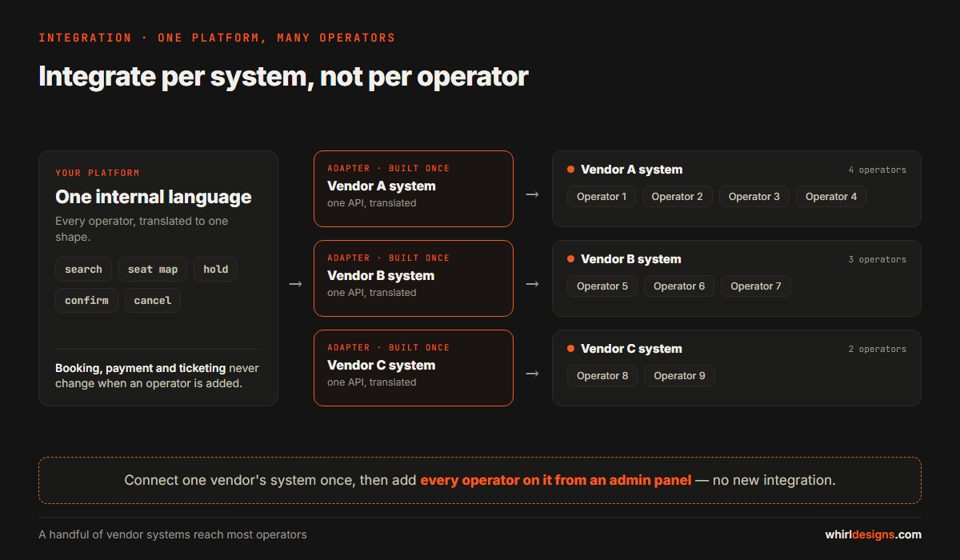Click 'Every operator, translated to one shape' text
960x560 pixels.
[x=142, y=230]
